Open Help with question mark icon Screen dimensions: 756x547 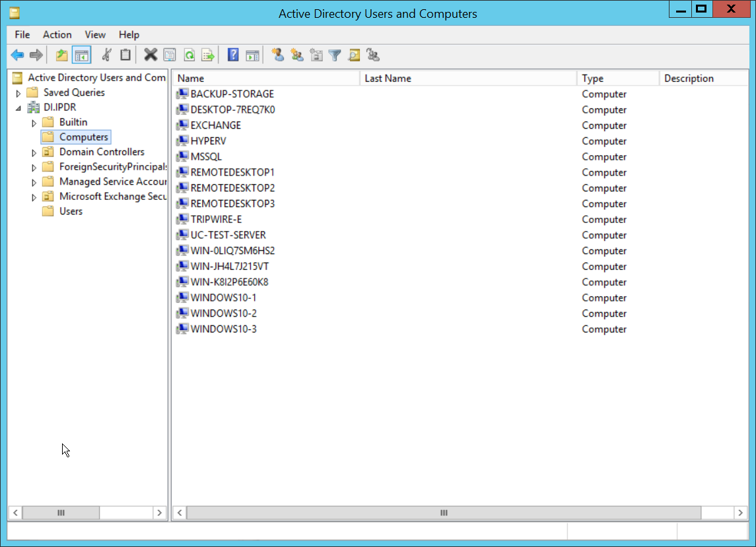point(233,55)
